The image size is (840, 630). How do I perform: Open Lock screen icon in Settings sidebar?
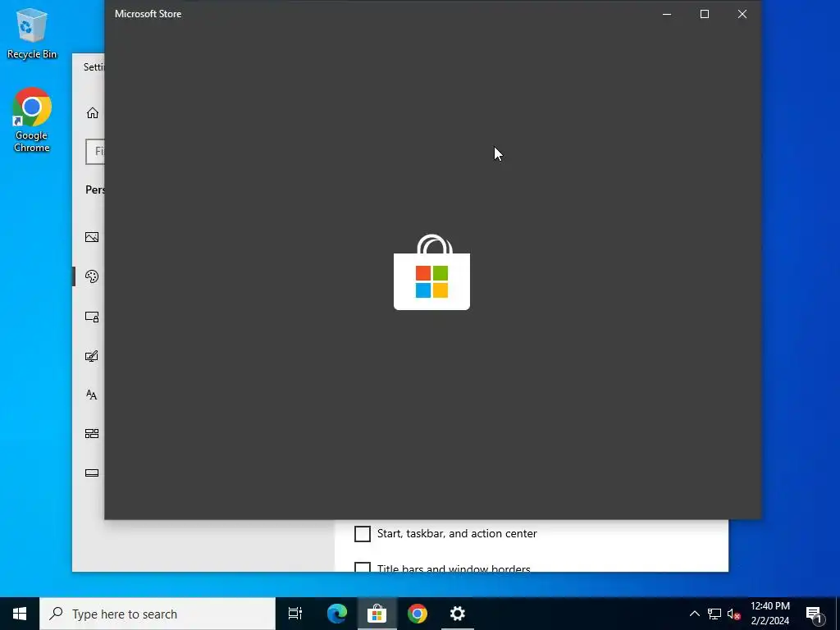pyautogui.click(x=92, y=317)
